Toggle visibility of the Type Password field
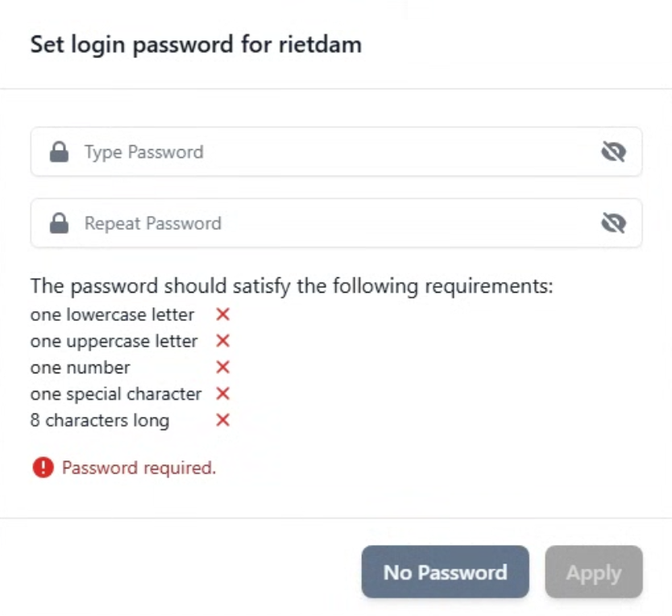 click(x=614, y=152)
